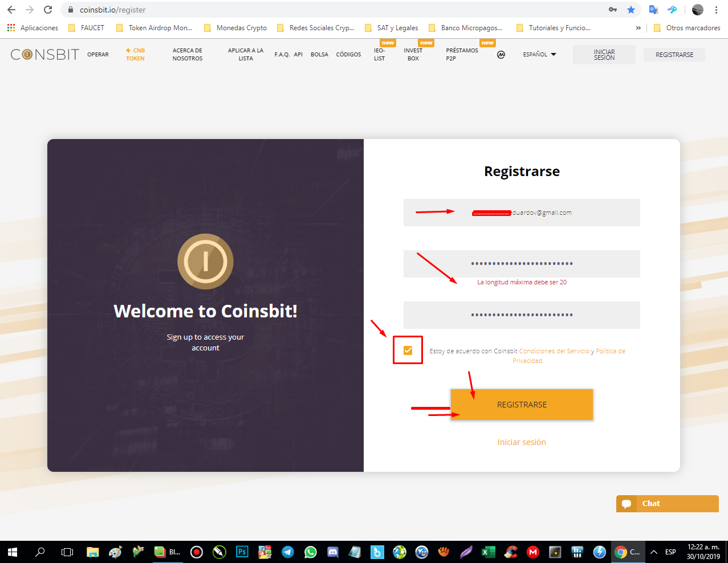Click the saved password key icon
Viewport: 728px width, 563px height.
[613, 10]
